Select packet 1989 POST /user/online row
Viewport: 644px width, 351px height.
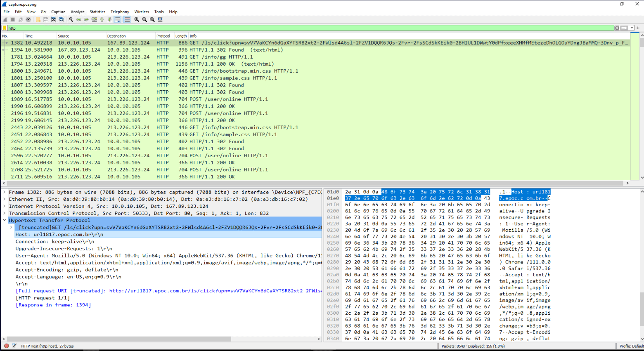tap(316, 99)
